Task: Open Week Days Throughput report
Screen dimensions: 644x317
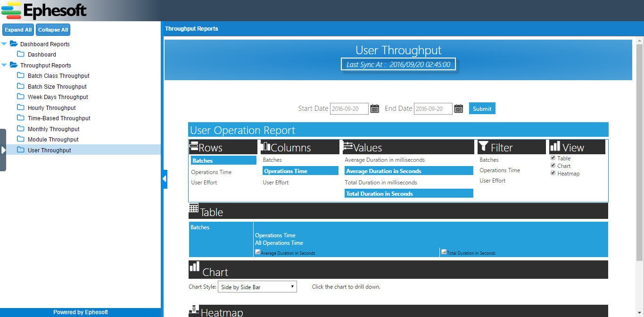Action: (58, 97)
